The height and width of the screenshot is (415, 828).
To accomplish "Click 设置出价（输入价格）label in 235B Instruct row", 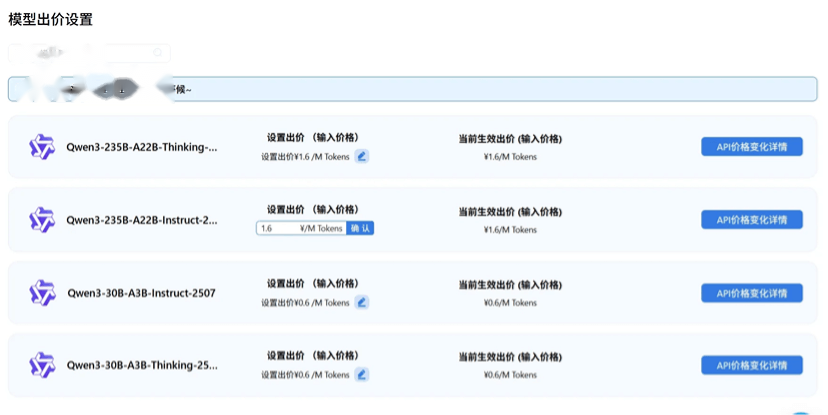I will (313, 210).
